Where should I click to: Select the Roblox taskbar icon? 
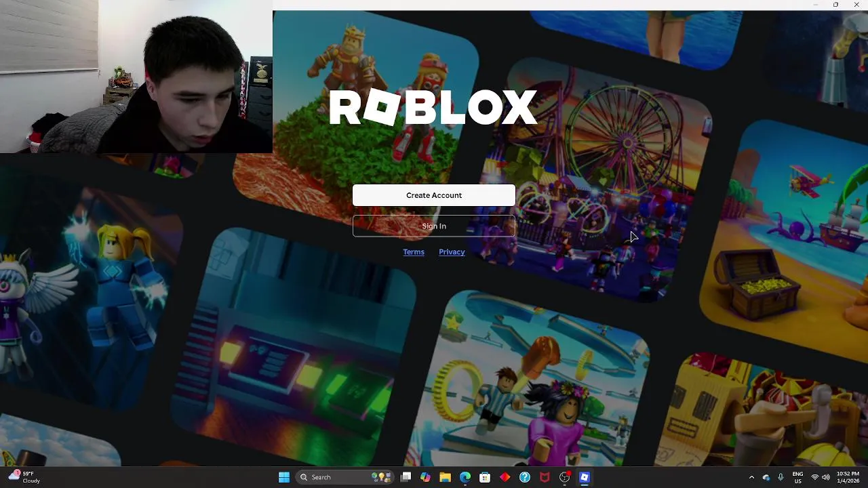point(585,477)
